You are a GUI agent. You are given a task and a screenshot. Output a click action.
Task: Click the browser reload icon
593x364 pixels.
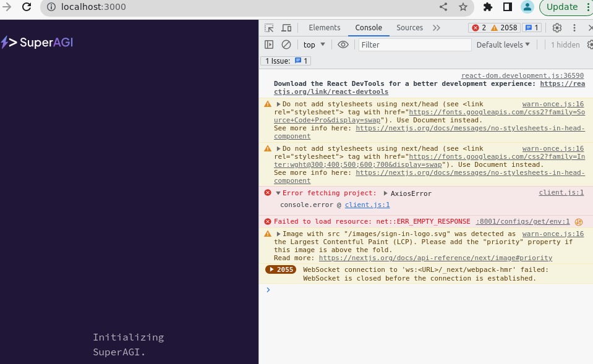coord(26,8)
